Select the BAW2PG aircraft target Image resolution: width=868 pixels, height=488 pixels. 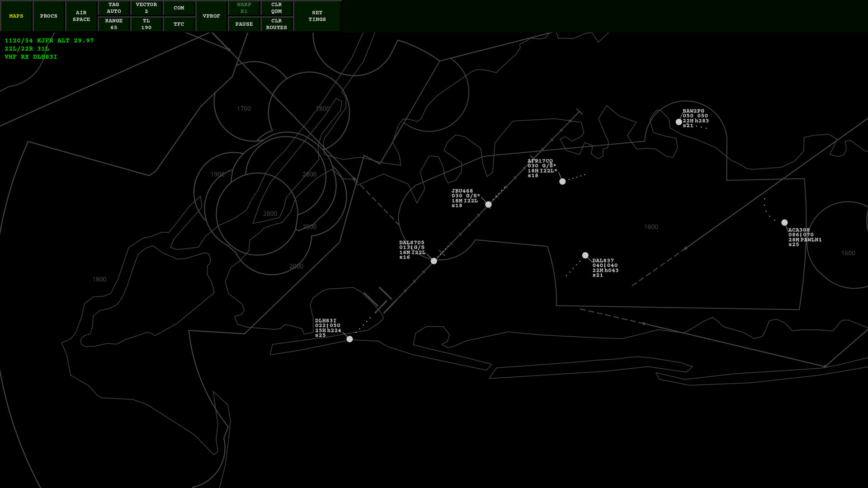(679, 122)
